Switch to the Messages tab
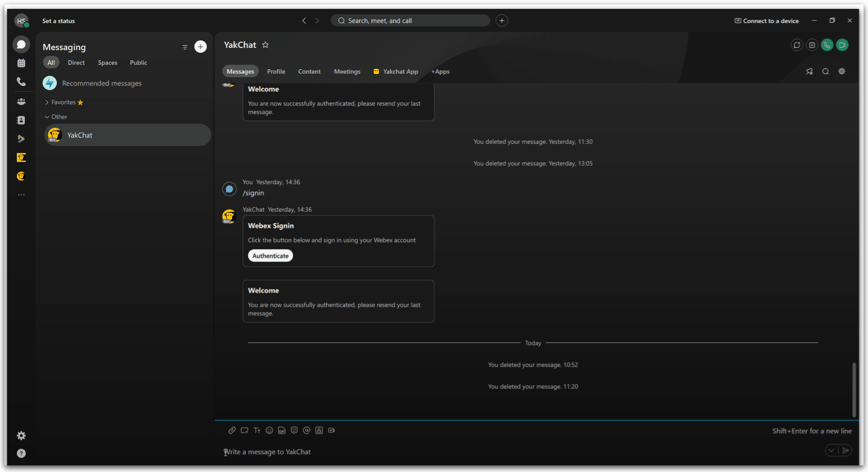This screenshot has width=868, height=472. [x=240, y=71]
